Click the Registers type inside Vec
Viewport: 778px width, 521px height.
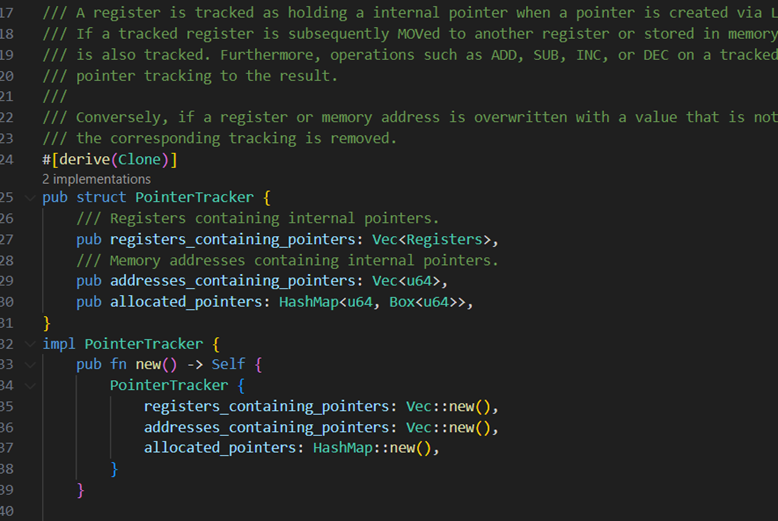point(447,239)
